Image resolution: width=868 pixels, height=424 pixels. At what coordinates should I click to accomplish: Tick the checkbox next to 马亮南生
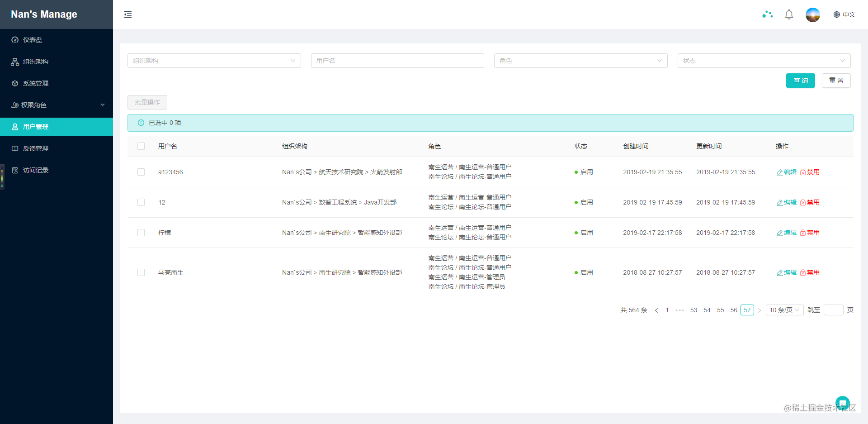(x=141, y=272)
